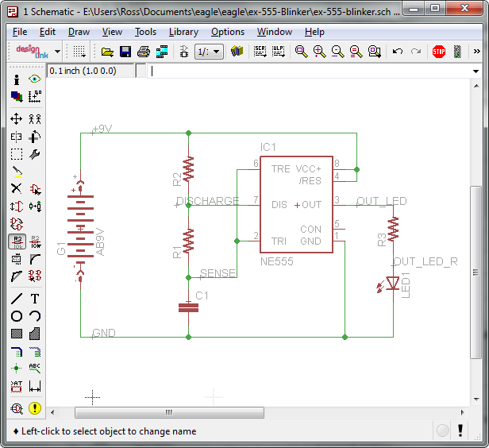489x448 pixels.
Task: Select the Bus tool
Action: (17, 351)
